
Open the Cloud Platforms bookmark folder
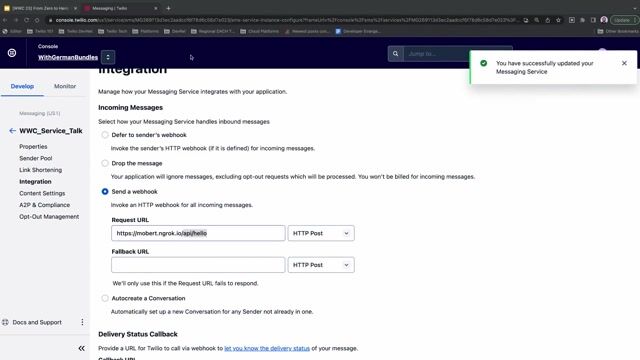pyautogui.click(x=259, y=31)
